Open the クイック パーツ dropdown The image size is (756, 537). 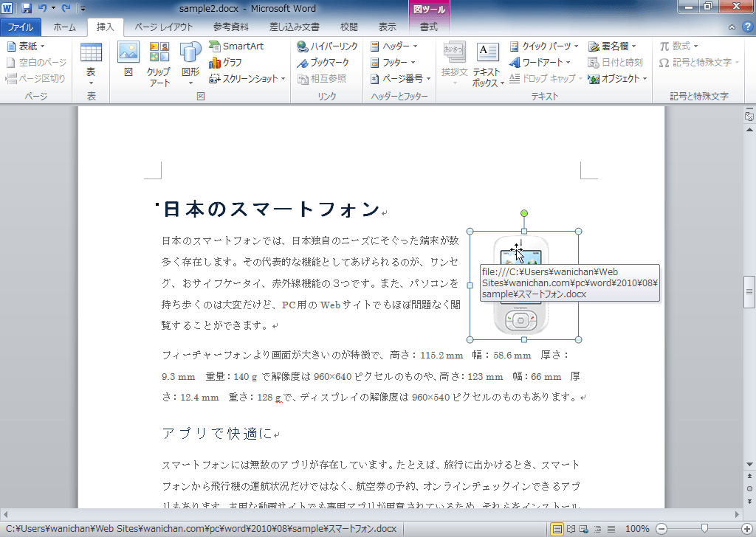[x=544, y=46]
